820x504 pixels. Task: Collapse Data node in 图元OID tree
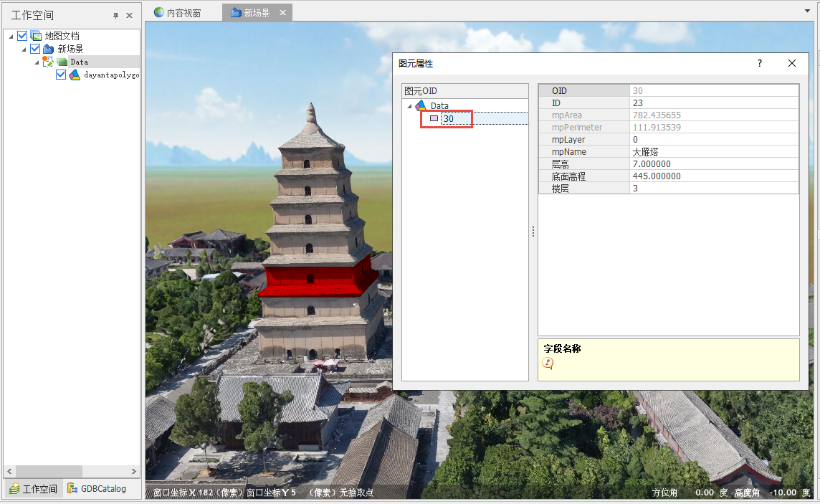pos(409,106)
